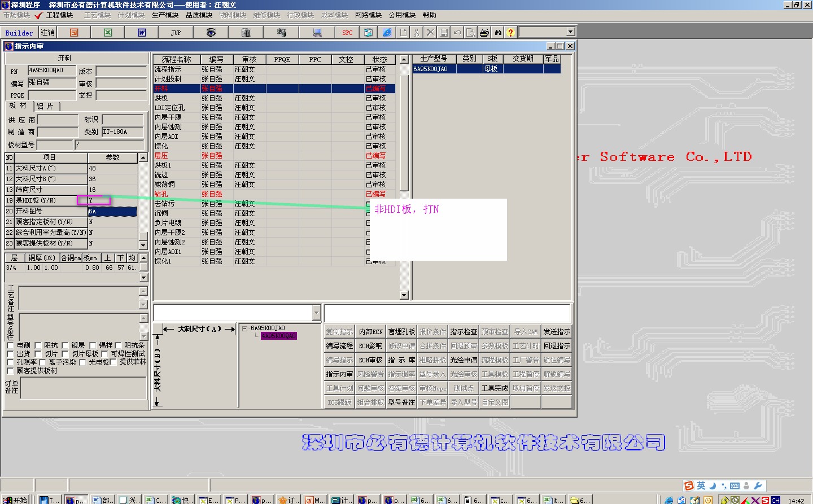Image resolution: width=813 pixels, height=504 pixels.
Task: Click the printer toolbar icon
Action: click(484, 33)
